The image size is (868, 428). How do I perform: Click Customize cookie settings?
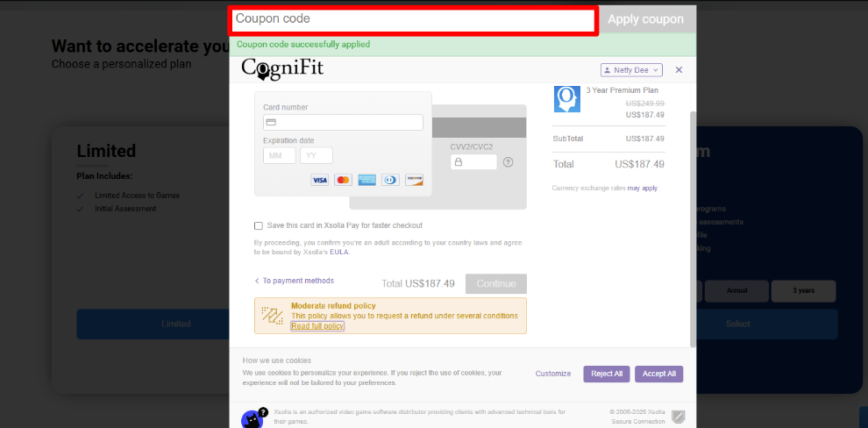tap(553, 374)
